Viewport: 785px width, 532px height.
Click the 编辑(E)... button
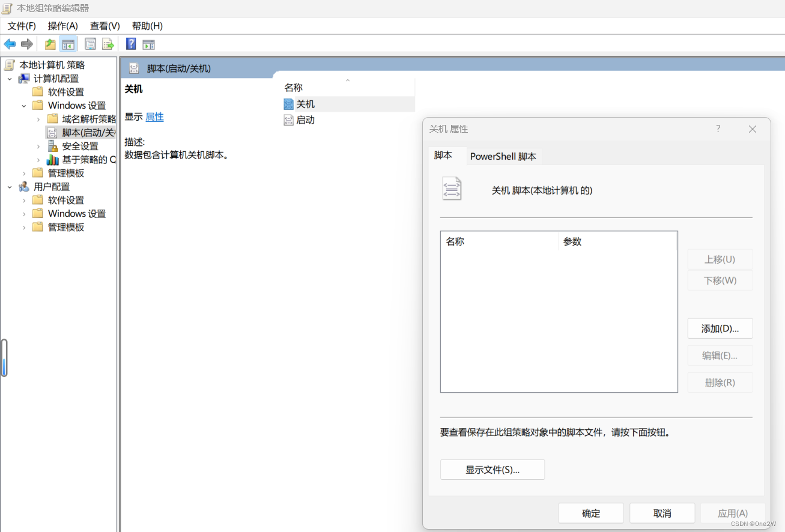(x=720, y=355)
